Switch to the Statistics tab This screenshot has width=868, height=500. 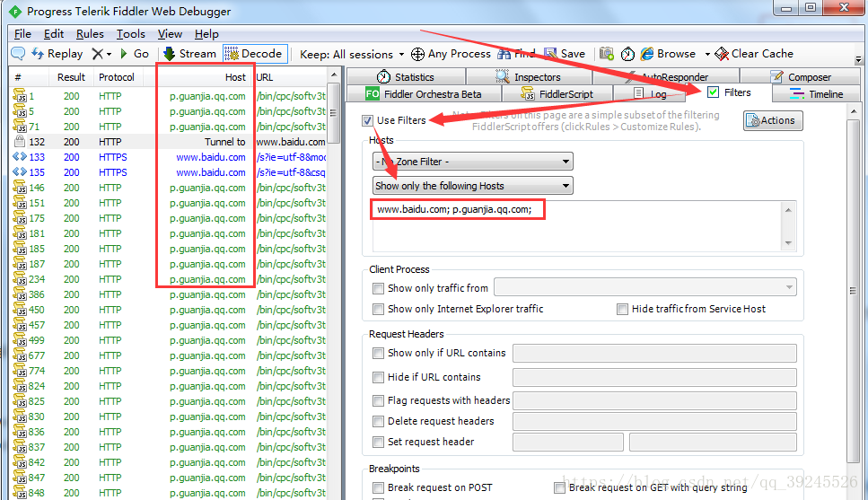pyautogui.click(x=406, y=76)
